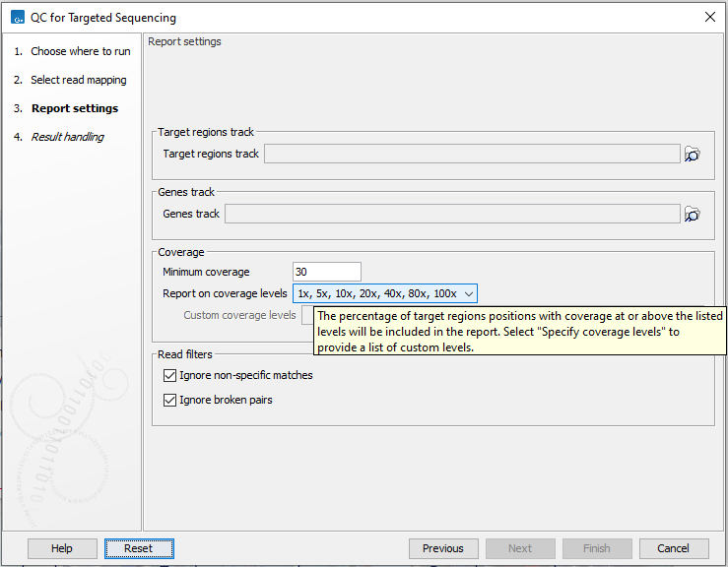Click the Report settings wizard step
The height and width of the screenshot is (567, 728).
(74, 108)
